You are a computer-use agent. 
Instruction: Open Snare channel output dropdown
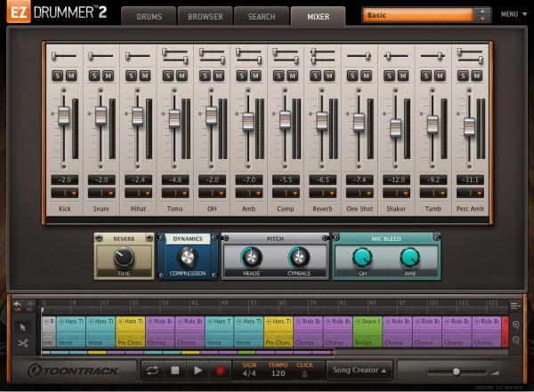[101, 193]
